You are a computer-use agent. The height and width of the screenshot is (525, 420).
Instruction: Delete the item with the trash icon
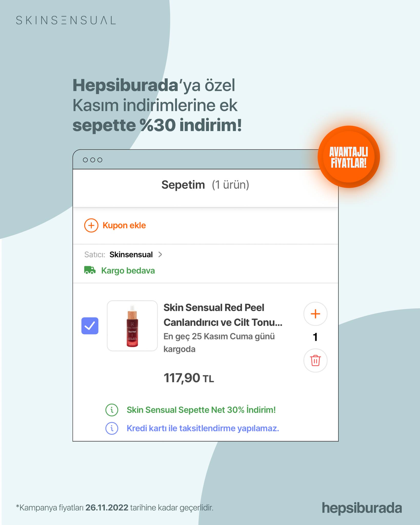[x=315, y=360]
